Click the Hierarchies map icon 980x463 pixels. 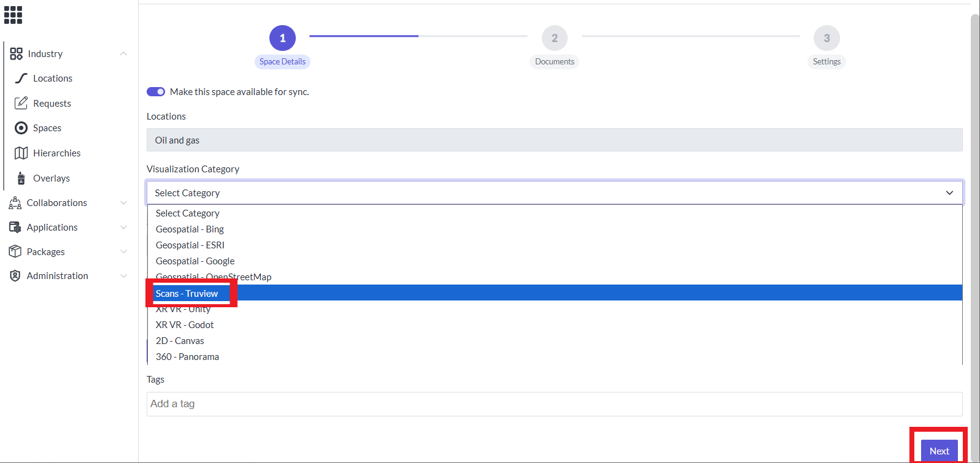(21, 153)
